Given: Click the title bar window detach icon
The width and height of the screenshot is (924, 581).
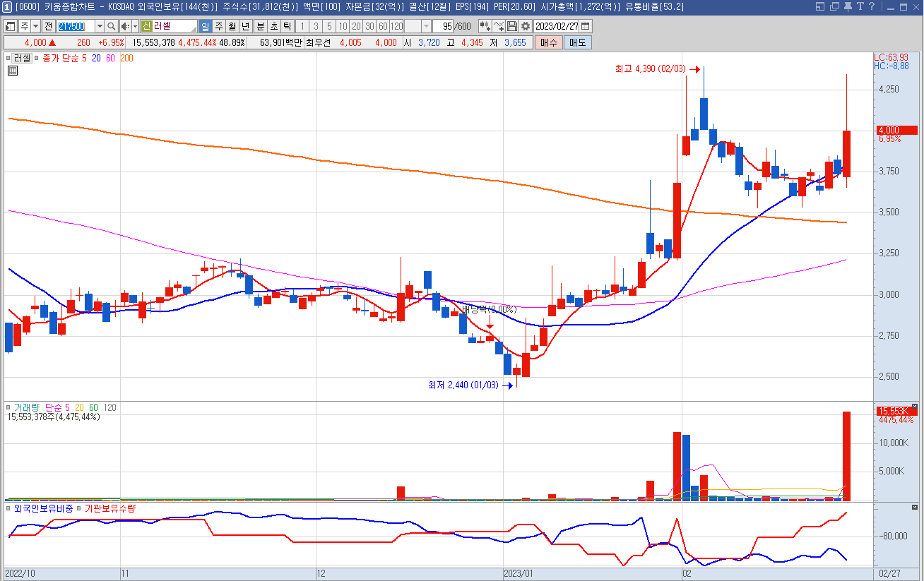Looking at the screenshot, I should pos(819,6).
